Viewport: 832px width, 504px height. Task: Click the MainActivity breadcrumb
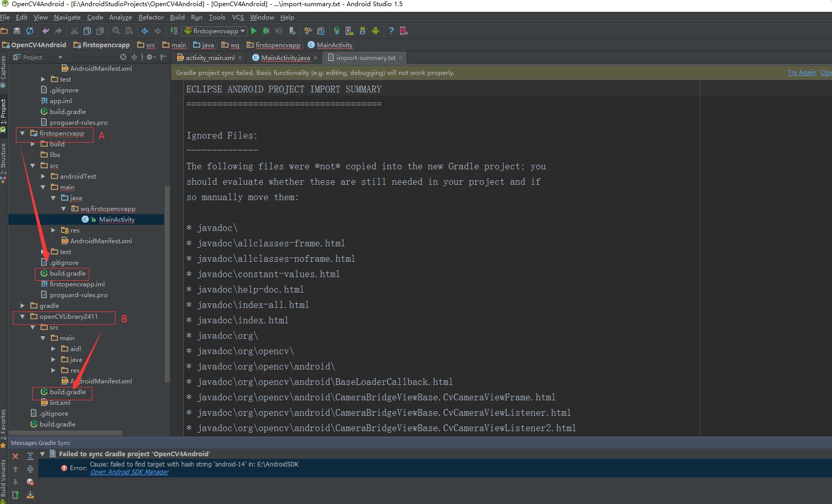[330, 45]
